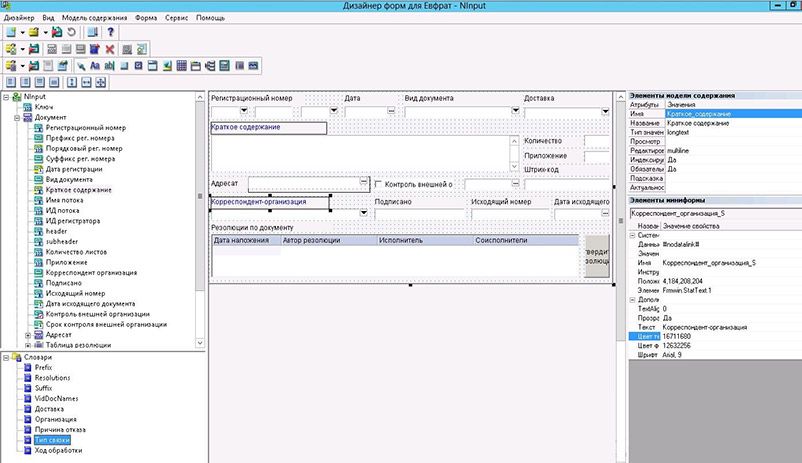
Task: Select the Aa static text tool
Action: (x=95, y=65)
